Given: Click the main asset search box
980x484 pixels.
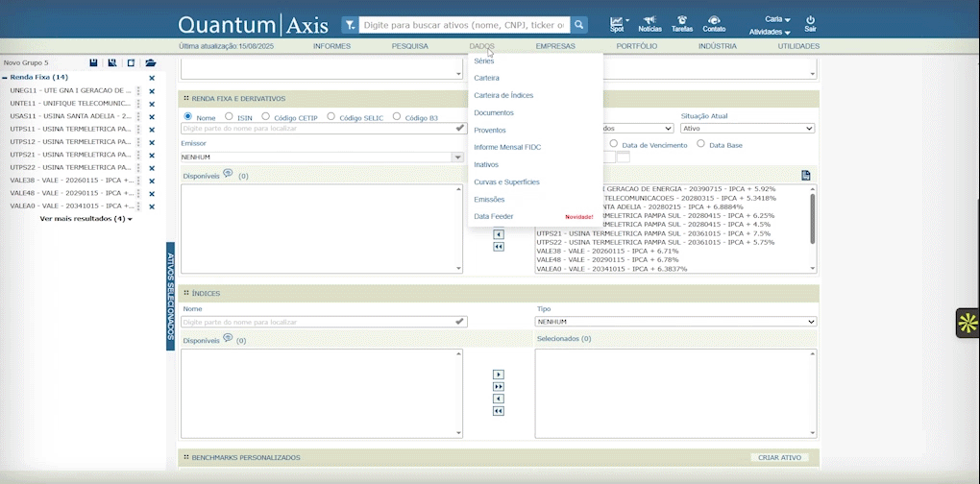Looking at the screenshot, I should 464,25.
